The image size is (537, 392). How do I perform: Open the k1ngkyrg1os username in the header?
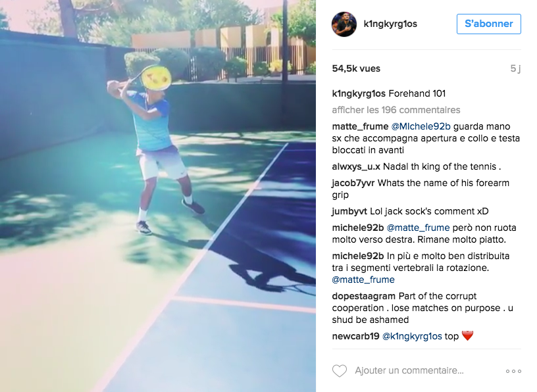[390, 24]
